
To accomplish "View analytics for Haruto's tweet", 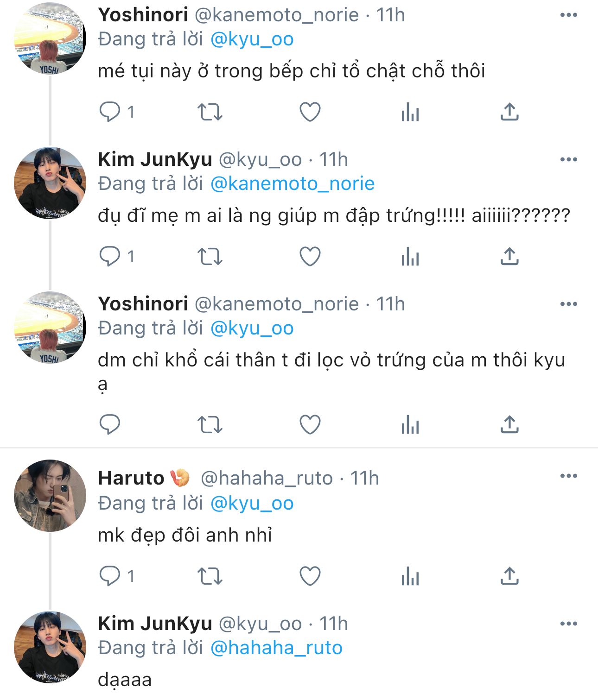I will [x=410, y=576].
